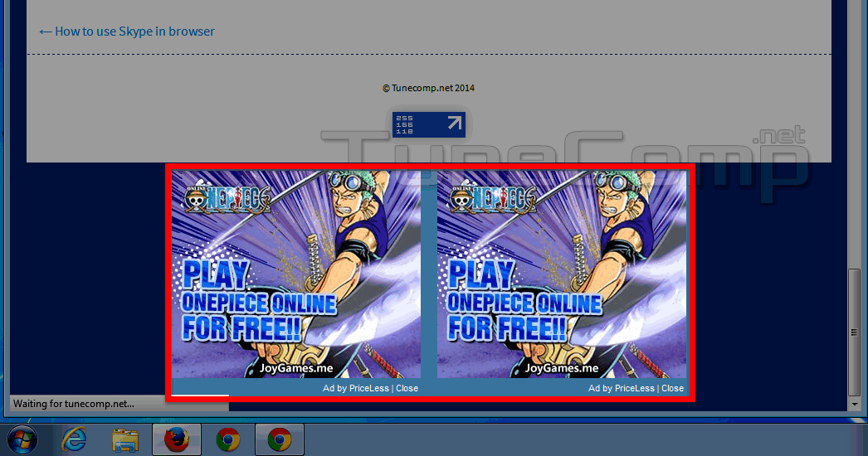
Task: Click the blue counter badge with arrow
Action: point(428,124)
